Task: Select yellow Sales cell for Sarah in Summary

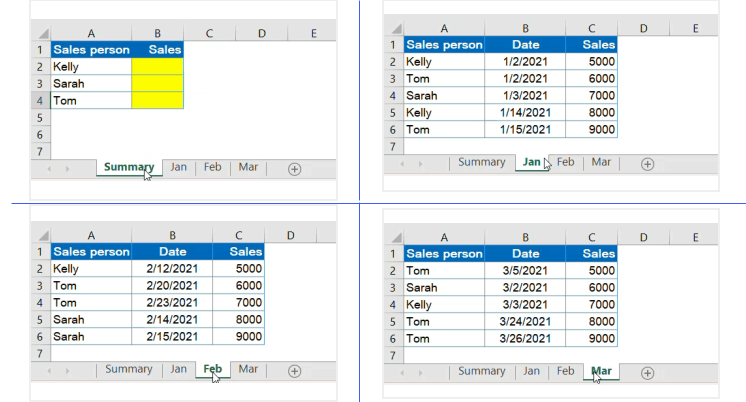Action: (x=157, y=84)
